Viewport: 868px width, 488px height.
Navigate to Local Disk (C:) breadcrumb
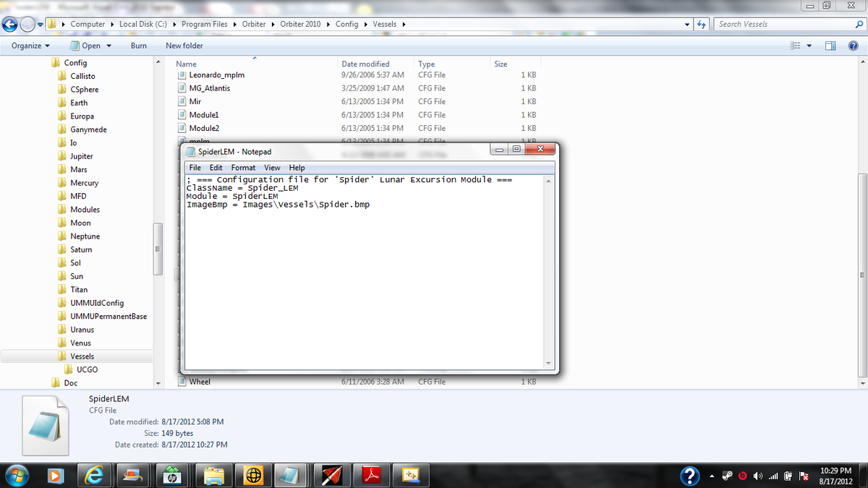(x=144, y=24)
